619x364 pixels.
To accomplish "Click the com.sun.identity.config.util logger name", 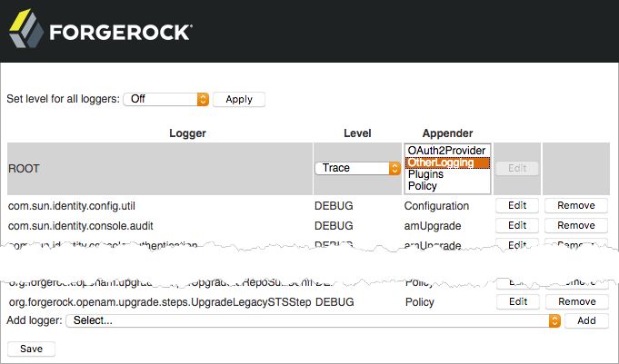I will [x=72, y=206].
